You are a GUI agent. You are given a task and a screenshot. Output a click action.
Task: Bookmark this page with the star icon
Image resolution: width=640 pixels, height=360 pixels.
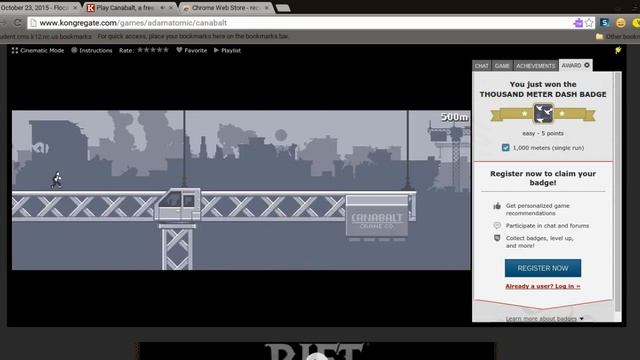[x=589, y=23]
